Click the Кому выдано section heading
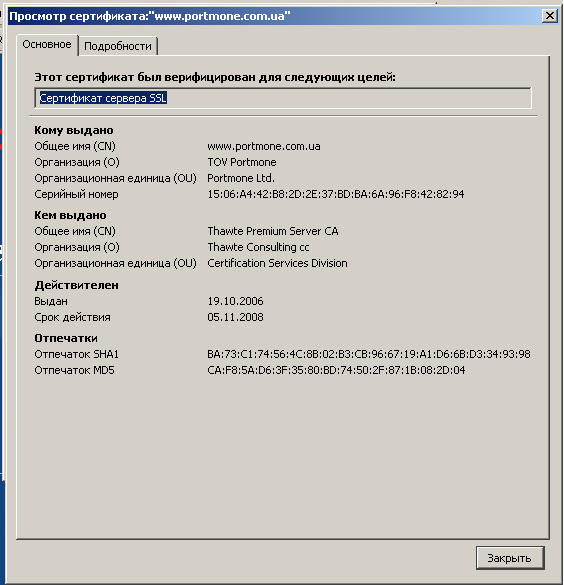The image size is (564, 585). pyautogui.click(x=74, y=130)
